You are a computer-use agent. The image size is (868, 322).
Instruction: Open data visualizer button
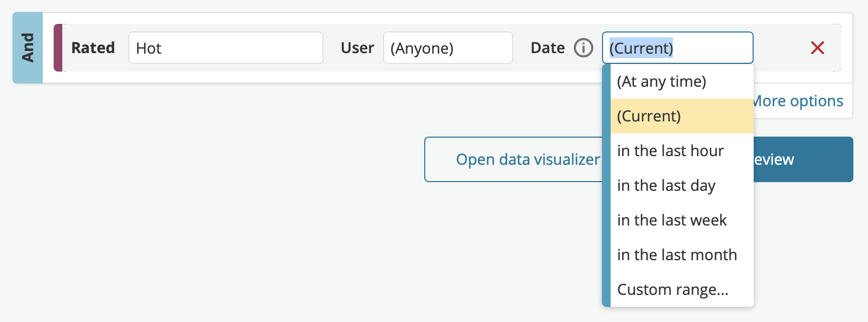[x=514, y=159]
